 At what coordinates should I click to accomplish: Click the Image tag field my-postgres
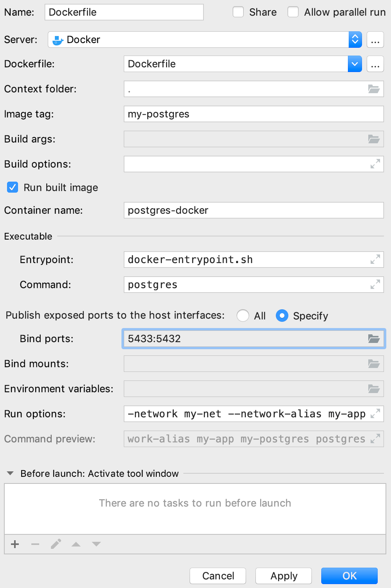click(x=253, y=114)
